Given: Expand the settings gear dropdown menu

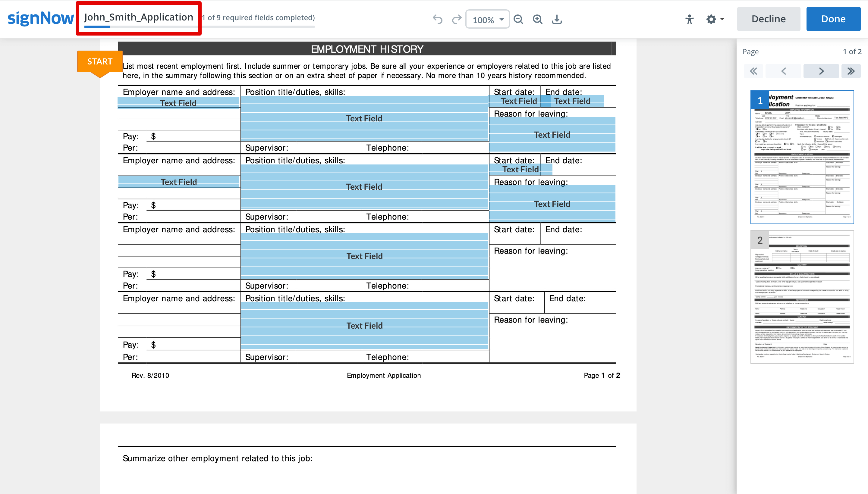Looking at the screenshot, I should [x=715, y=19].
